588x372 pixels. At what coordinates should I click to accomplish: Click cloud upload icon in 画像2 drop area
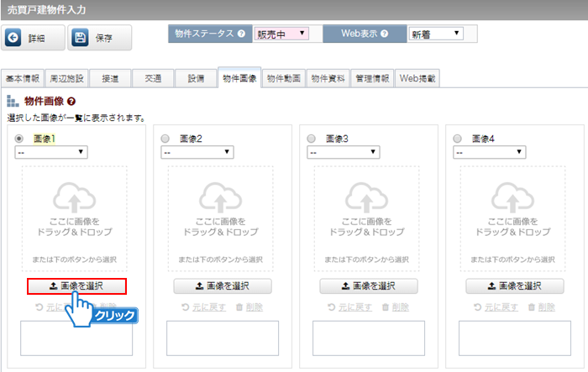(x=222, y=197)
